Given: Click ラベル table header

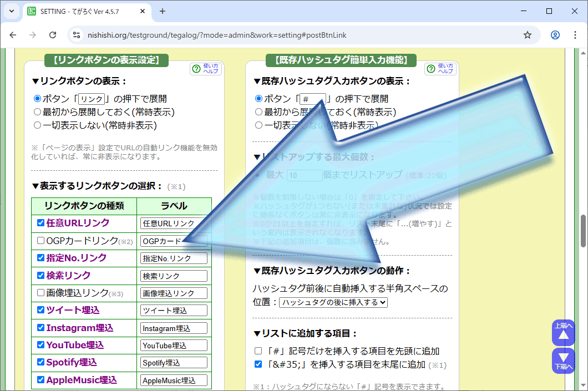Looking at the screenshot, I should coord(174,206).
